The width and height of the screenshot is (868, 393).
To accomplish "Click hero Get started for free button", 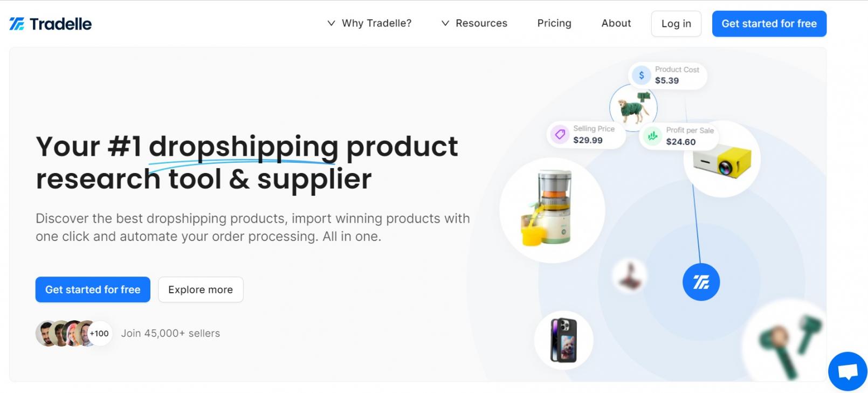I will click(93, 289).
